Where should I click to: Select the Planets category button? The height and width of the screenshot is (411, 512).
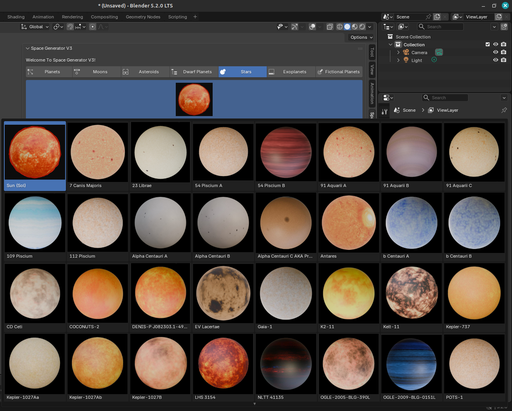49,72
